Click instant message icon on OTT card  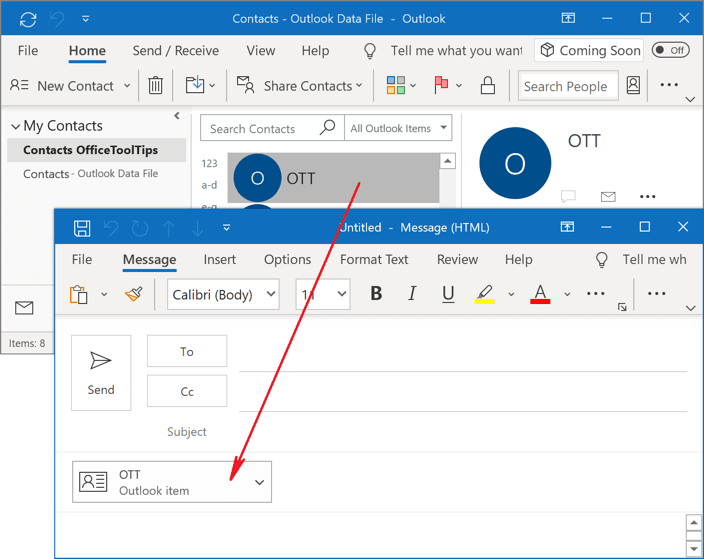tap(568, 196)
